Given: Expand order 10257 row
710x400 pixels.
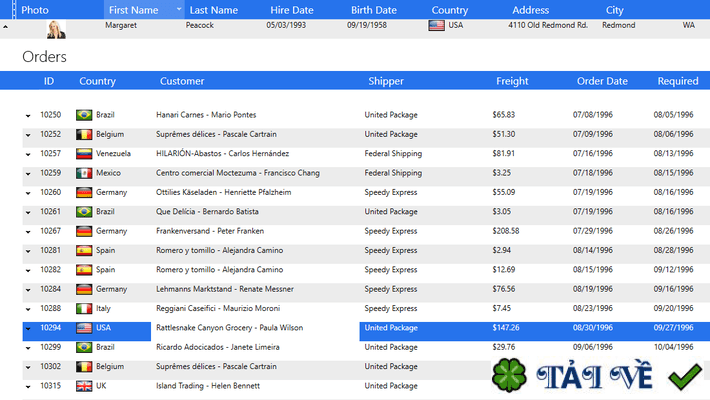Looking at the screenshot, I should point(28,154).
